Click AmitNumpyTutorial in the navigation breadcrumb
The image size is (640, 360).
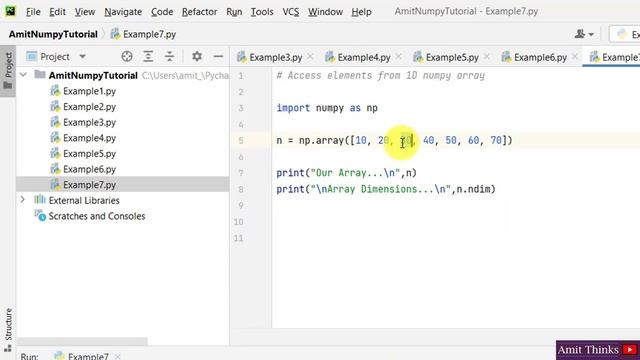coord(53,34)
